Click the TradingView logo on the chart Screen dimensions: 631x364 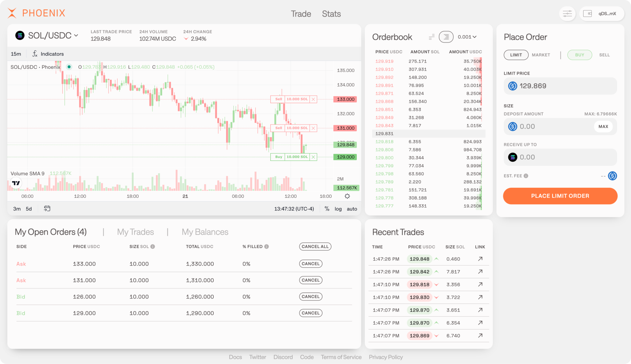point(16,183)
